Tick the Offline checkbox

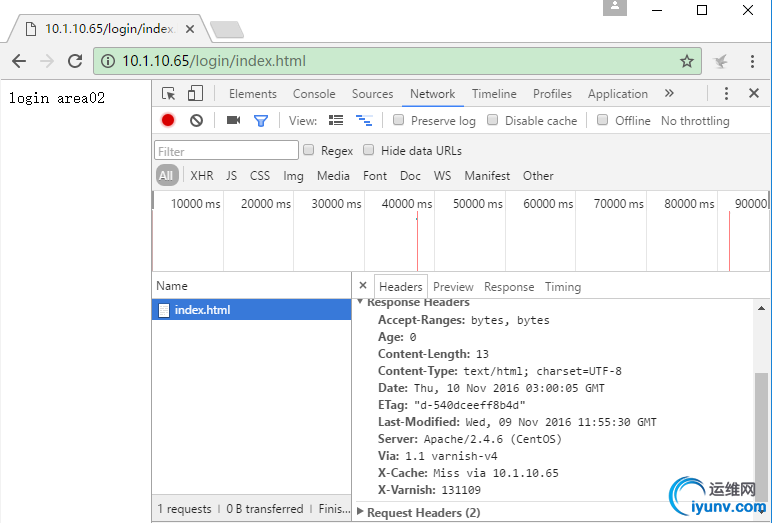click(602, 120)
